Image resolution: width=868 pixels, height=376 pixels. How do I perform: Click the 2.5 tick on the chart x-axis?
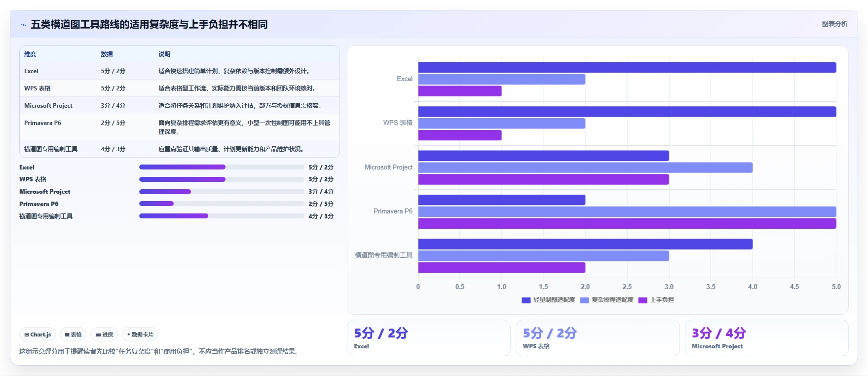(x=627, y=287)
